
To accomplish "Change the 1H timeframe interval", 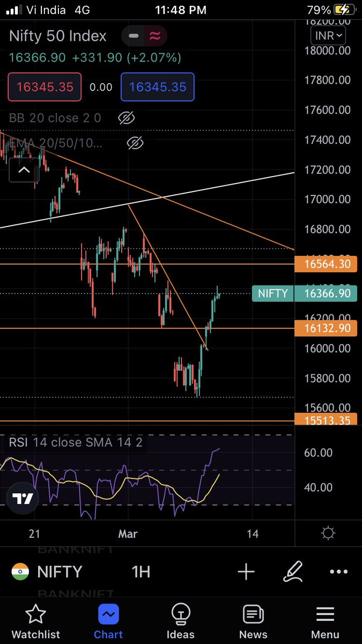I will 141,572.
